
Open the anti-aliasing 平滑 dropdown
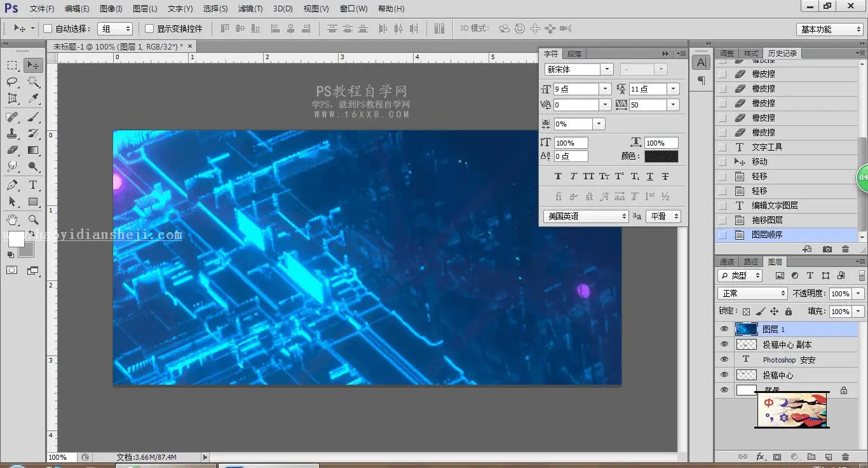point(663,216)
